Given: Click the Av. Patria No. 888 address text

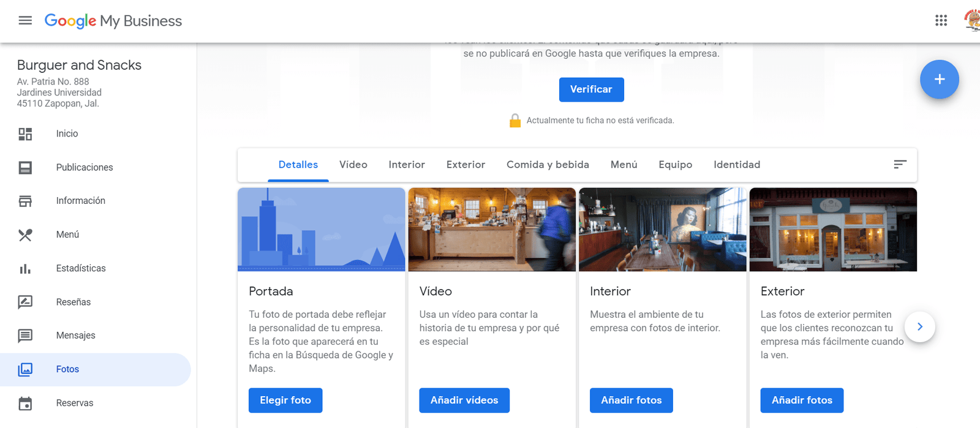Looking at the screenshot, I should [x=53, y=81].
